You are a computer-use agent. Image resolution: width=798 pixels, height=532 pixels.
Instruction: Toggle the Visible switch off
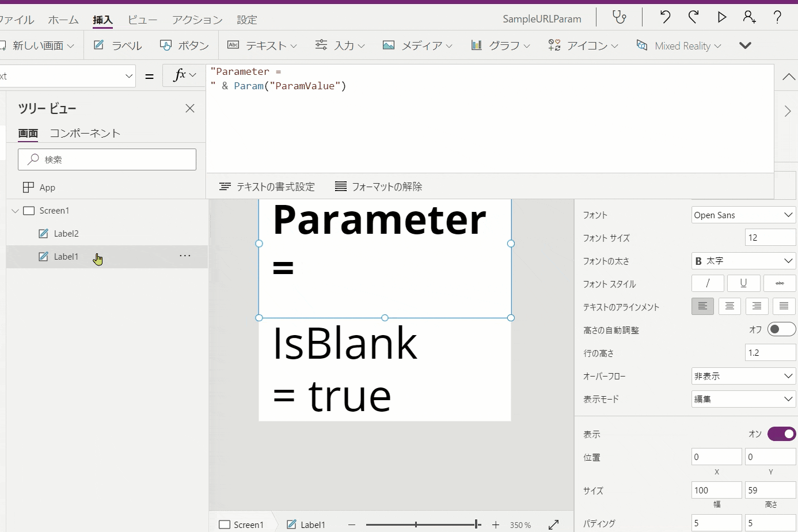(x=782, y=434)
